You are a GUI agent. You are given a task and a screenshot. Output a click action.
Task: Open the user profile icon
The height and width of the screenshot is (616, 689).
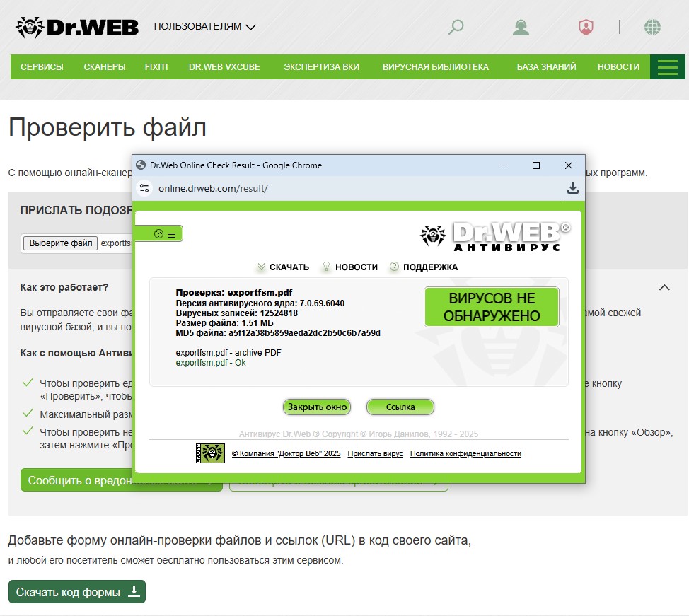521,27
